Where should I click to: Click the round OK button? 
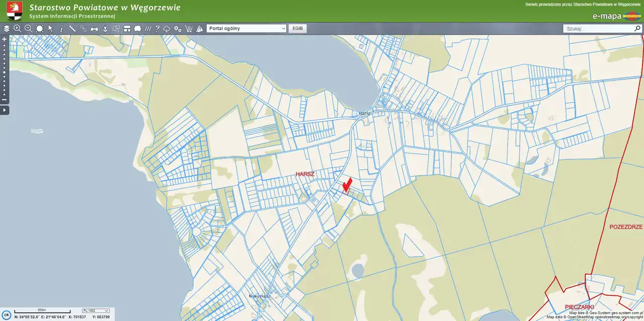(x=7, y=315)
